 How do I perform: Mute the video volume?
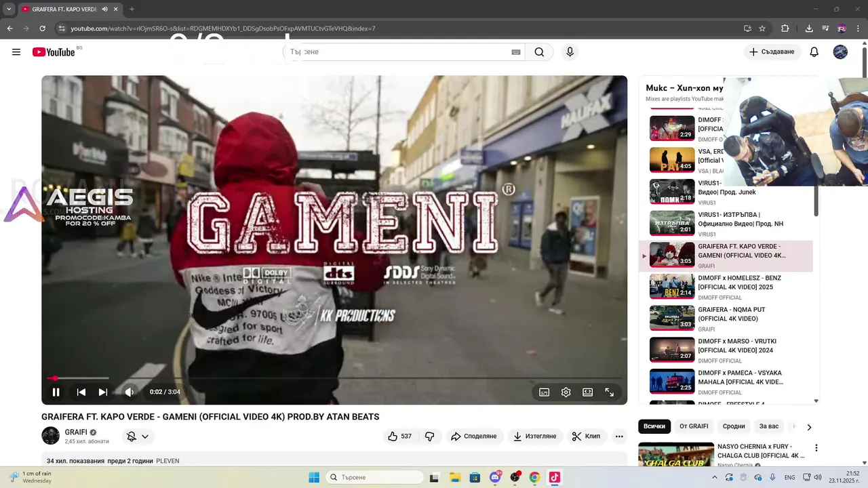coord(129,392)
